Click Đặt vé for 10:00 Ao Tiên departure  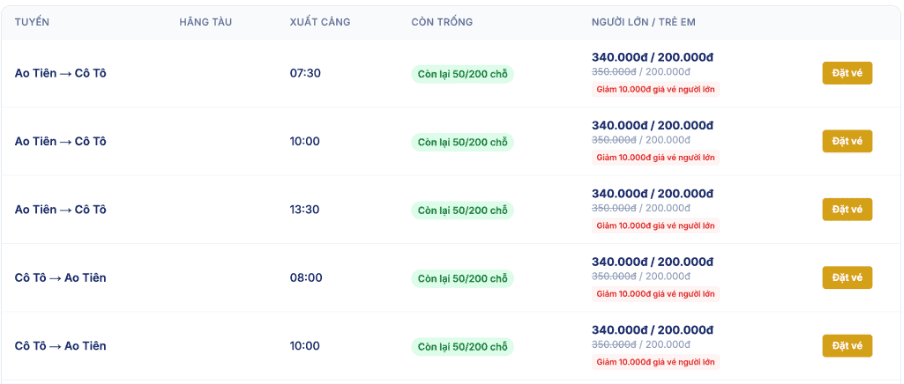pos(847,141)
